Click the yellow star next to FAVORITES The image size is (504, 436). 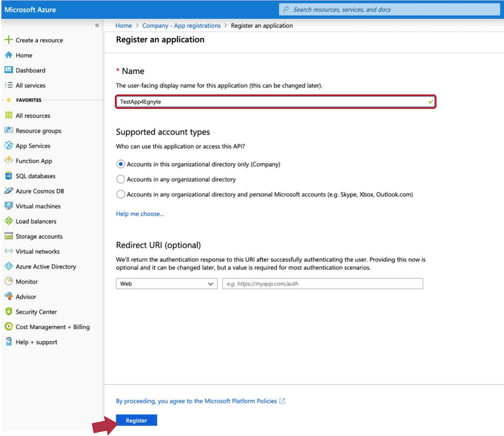tap(9, 100)
